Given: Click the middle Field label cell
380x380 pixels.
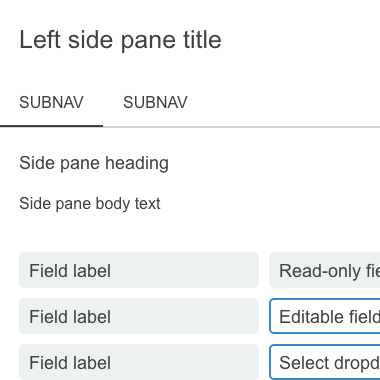Looking at the screenshot, I should coord(139,316).
